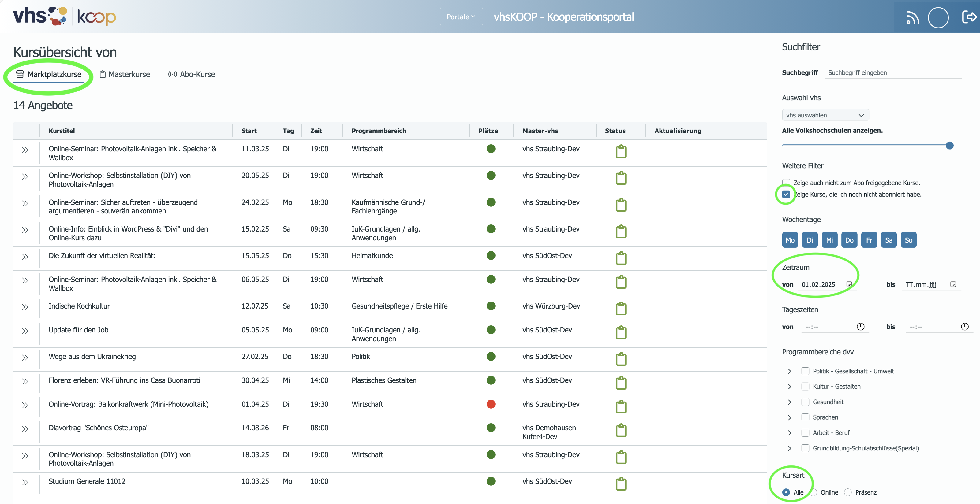Click the Volkshochschulen range slider handle

point(950,146)
